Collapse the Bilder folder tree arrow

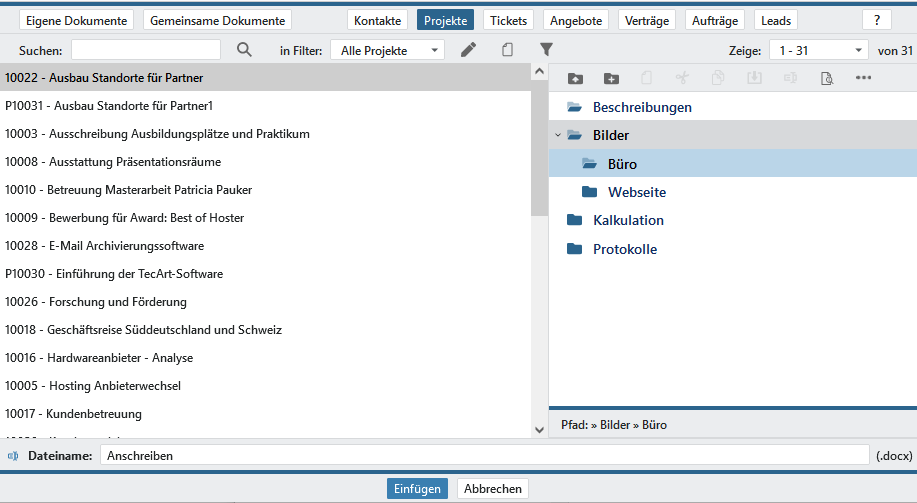[557, 135]
